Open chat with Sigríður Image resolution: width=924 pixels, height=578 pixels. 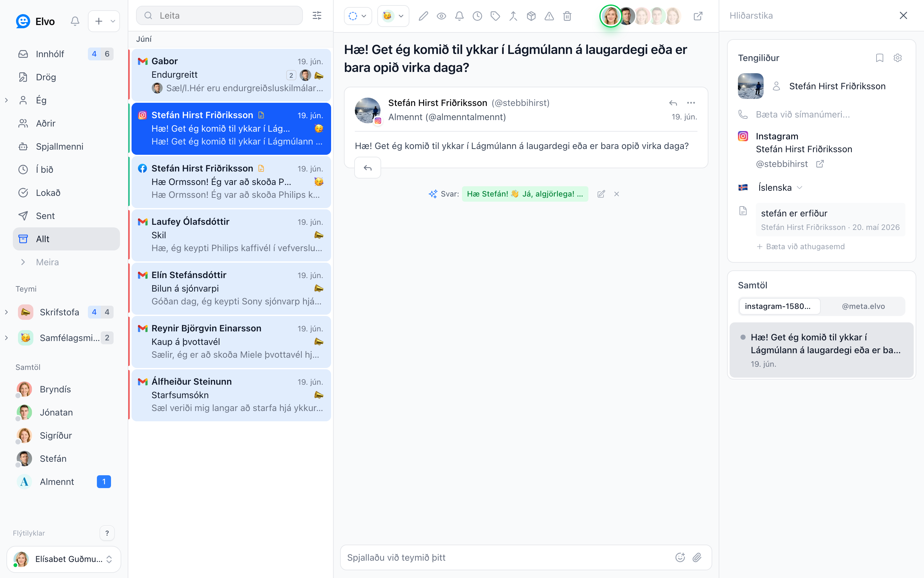point(66,435)
